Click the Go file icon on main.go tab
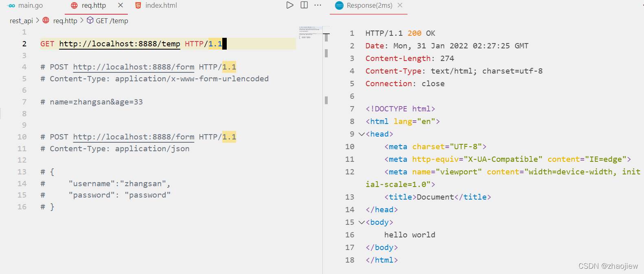The width and height of the screenshot is (644, 274). 11,6
